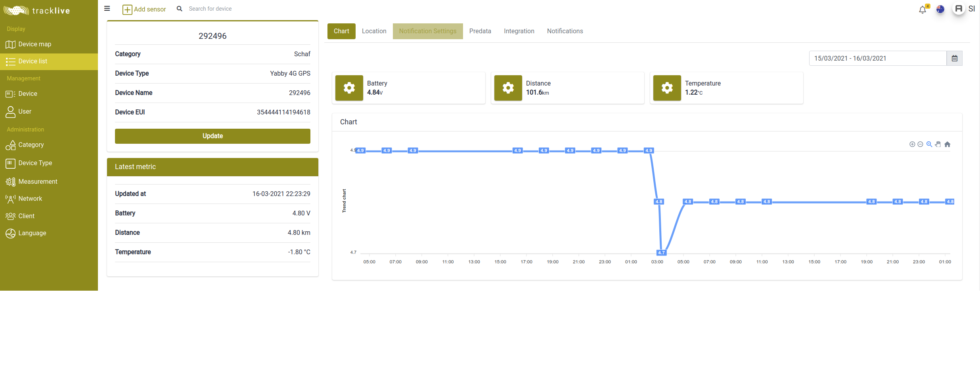Open the user profile menu

click(959, 9)
